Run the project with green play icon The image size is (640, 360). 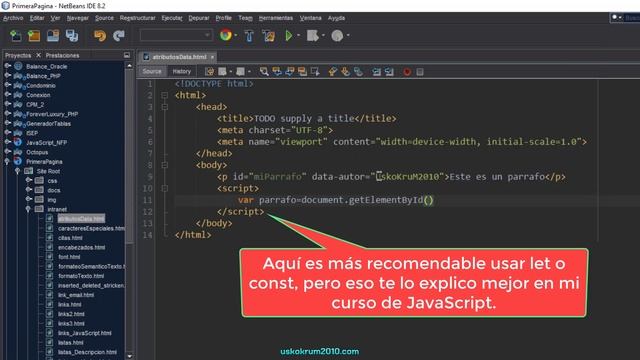[x=289, y=36]
